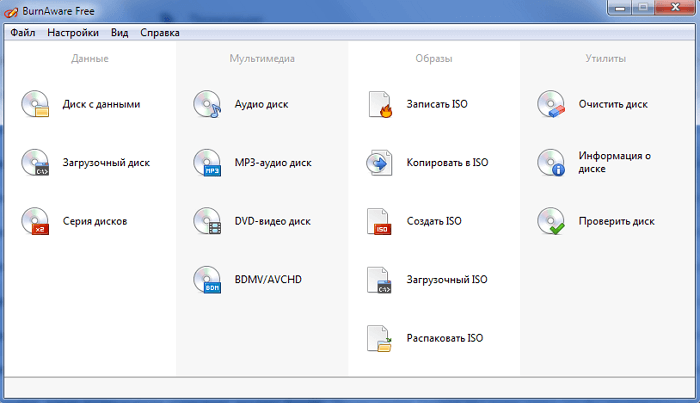700x403 pixels.
Task: Click the Copy to ISO icon
Action: pyautogui.click(x=380, y=162)
